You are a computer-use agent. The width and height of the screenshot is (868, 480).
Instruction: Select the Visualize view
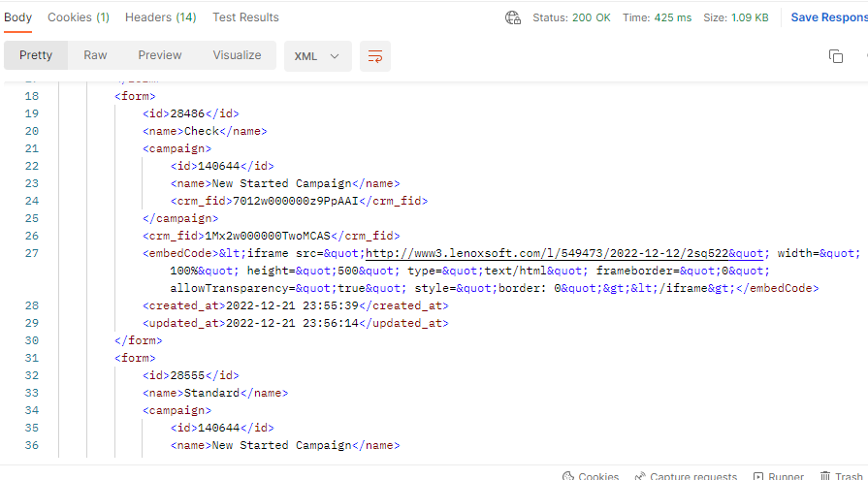point(237,55)
